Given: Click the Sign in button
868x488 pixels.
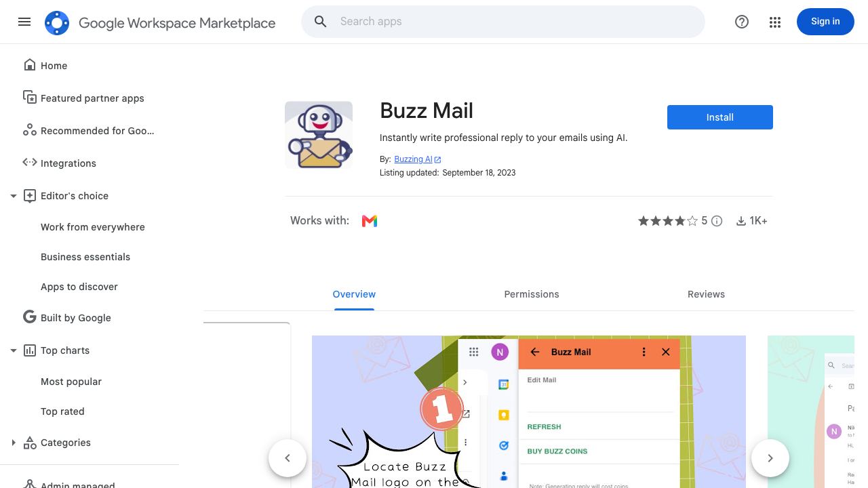Looking at the screenshot, I should pos(825,22).
